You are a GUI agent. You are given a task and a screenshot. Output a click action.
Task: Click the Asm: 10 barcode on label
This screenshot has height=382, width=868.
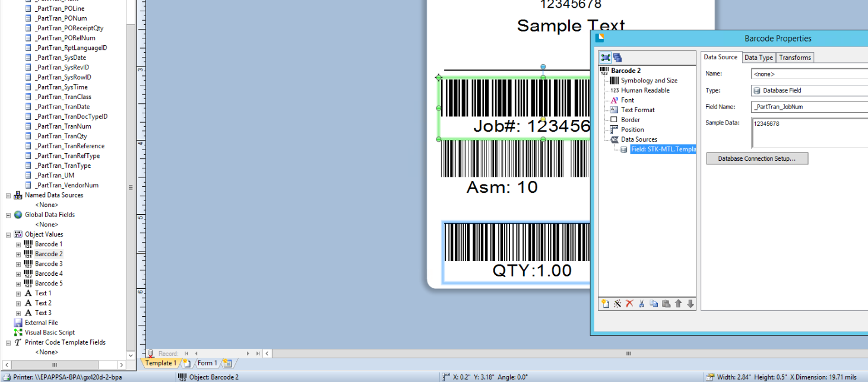pos(515,168)
